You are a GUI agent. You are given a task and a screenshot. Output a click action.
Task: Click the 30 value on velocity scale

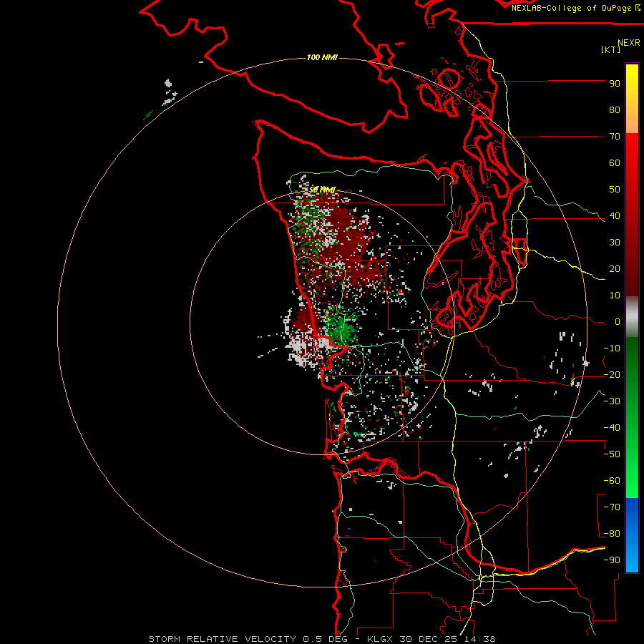tap(615, 243)
